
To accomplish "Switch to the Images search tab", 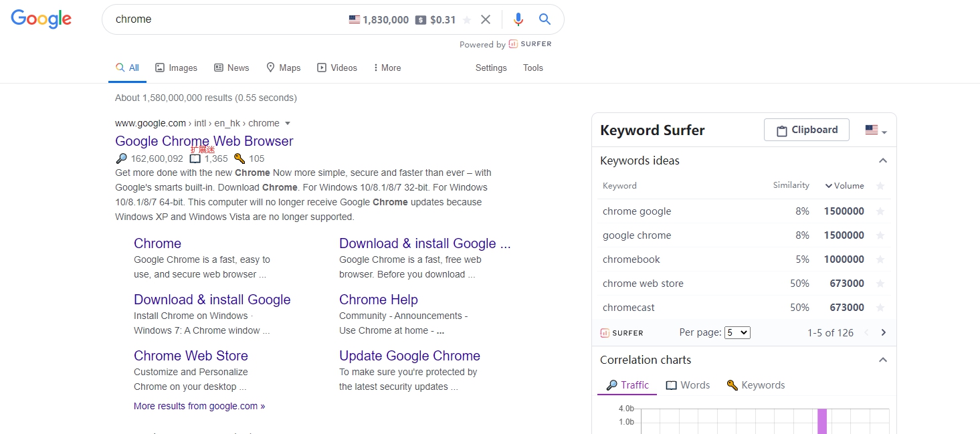I will coord(176,68).
